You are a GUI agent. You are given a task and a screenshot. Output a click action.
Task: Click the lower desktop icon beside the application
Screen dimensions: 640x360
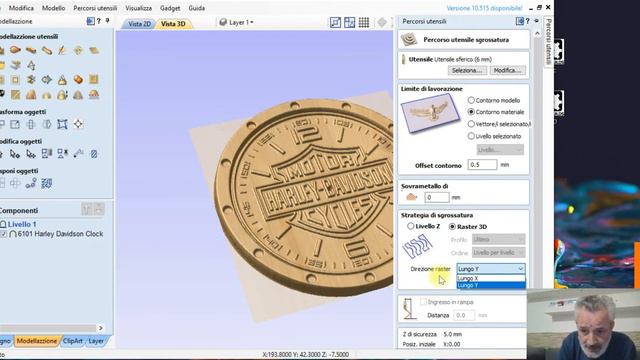click(559, 103)
